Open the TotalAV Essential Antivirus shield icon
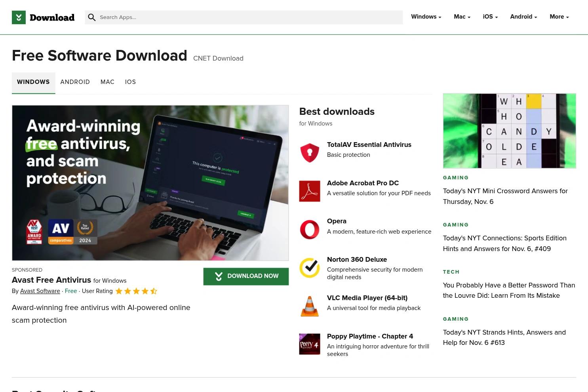 310,153
